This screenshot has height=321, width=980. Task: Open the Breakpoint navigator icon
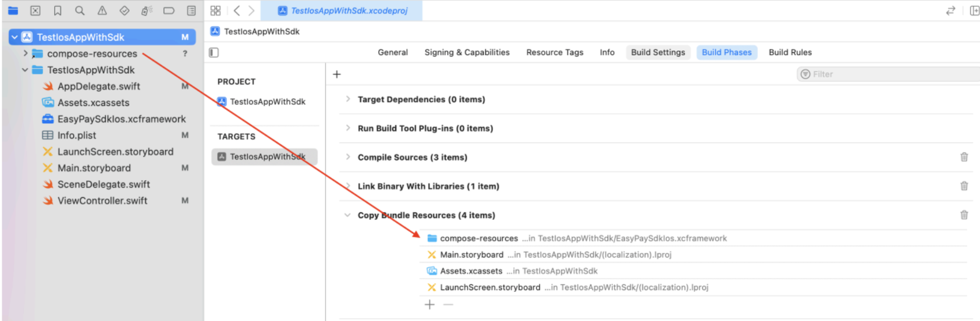pos(169,10)
